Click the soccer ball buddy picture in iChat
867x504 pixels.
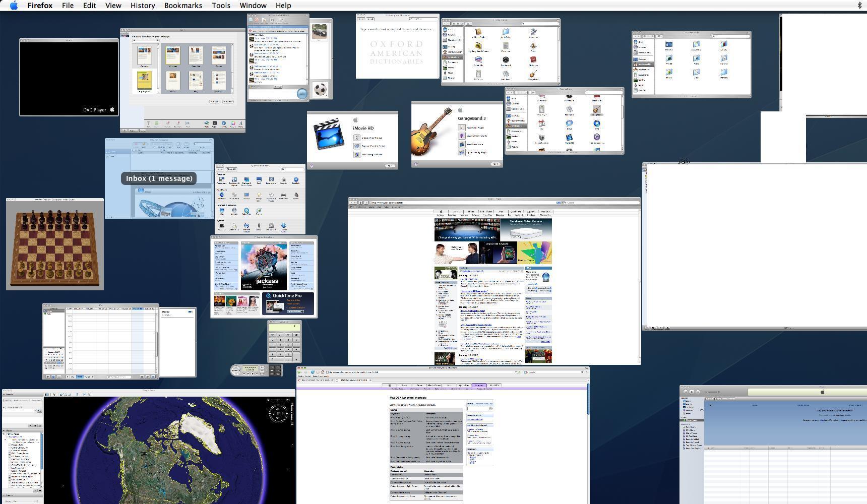[x=320, y=90]
